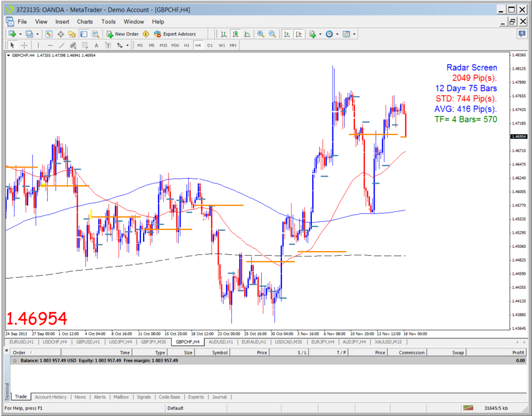Click the Indicators list icon
Image resolution: width=532 pixels, height=416 pixels.
coord(312,34)
